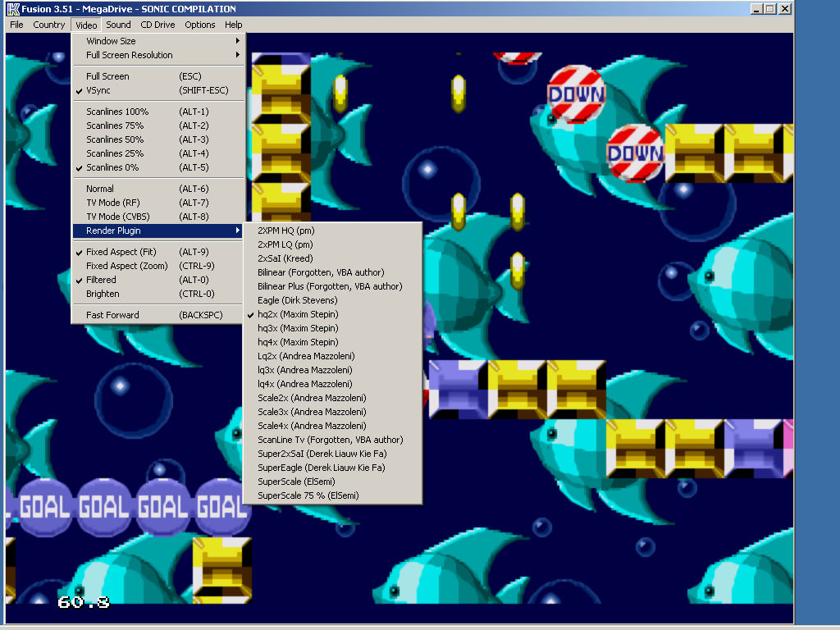The width and height of the screenshot is (840, 630).
Task: Select Normal video mode
Action: pos(158,189)
